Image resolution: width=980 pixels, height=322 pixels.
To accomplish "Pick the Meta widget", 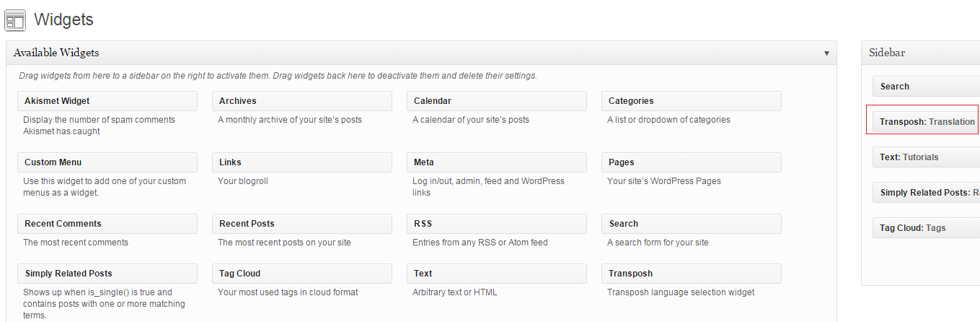I will tap(497, 162).
